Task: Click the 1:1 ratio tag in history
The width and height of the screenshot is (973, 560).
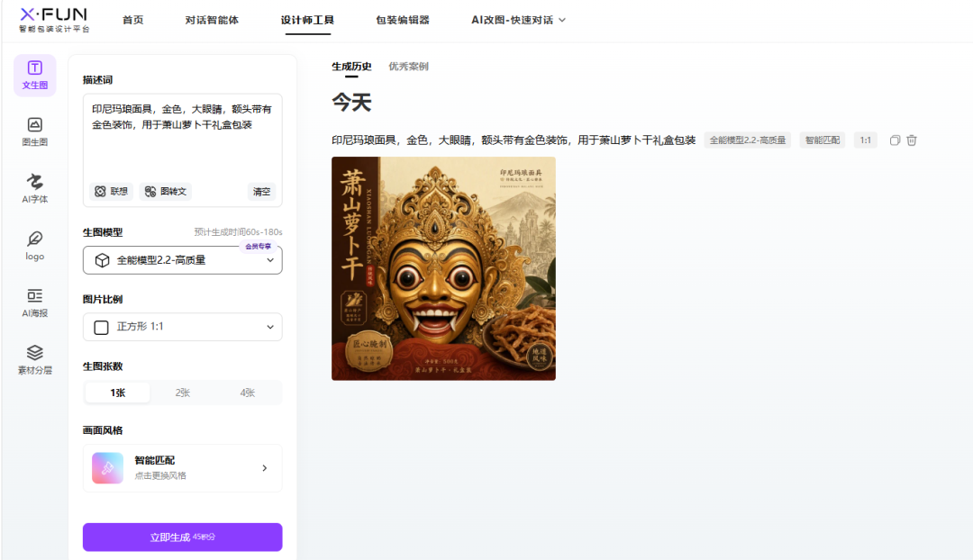Action: 866,140
